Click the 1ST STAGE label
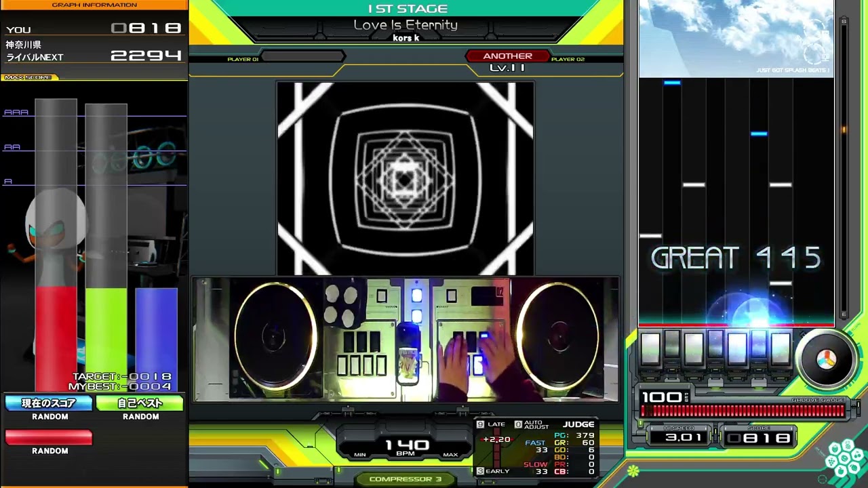This screenshot has width=868, height=488. coord(408,9)
